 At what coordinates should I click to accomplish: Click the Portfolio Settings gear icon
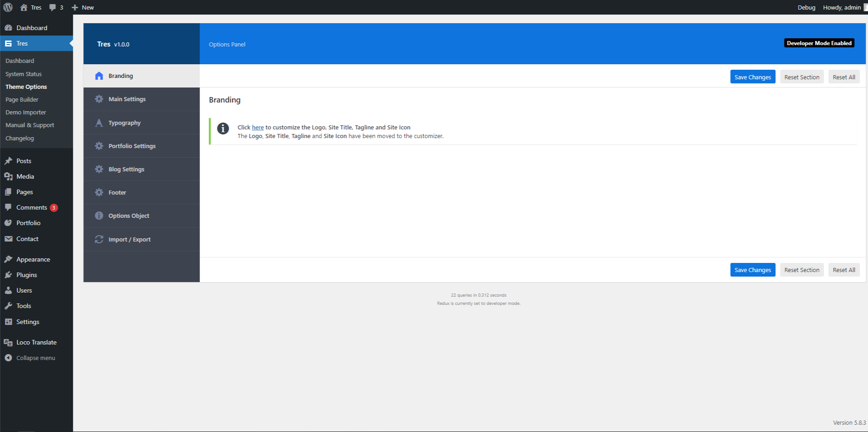pos(99,146)
